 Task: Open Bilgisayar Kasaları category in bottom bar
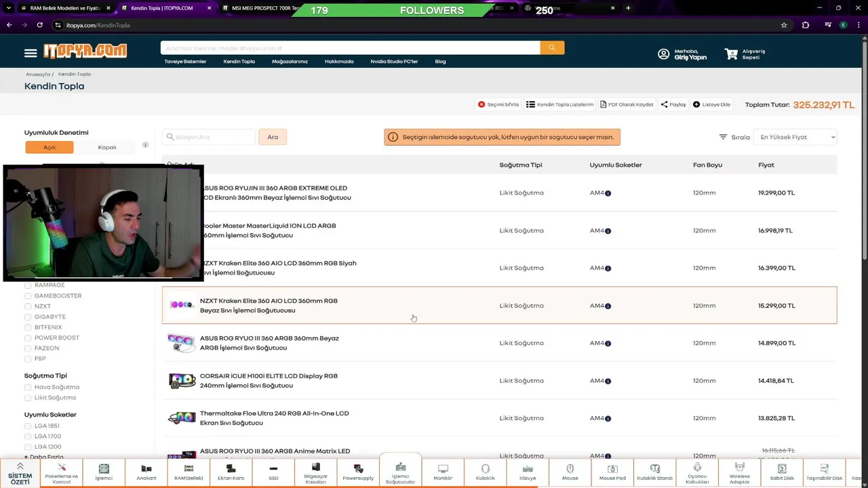(316, 472)
